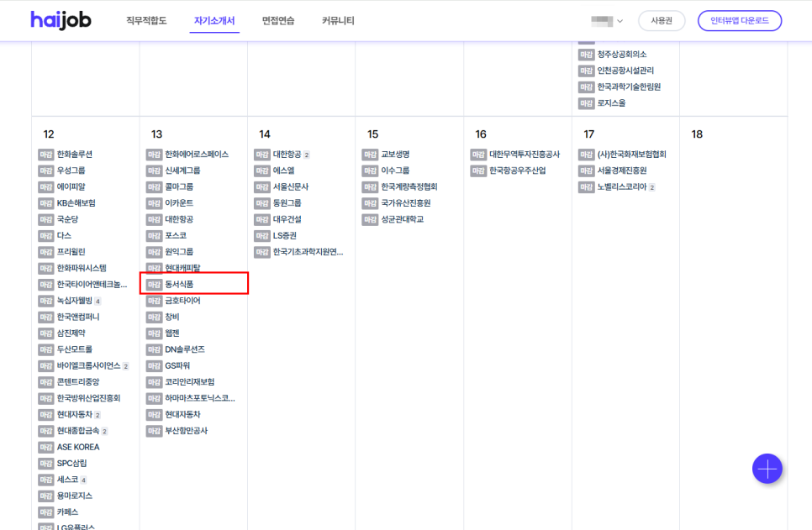Open the 동서식품 job posting

point(179,285)
